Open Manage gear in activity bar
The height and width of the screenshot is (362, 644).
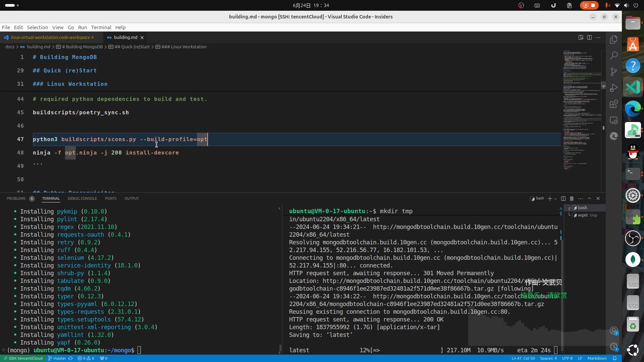pos(614,347)
